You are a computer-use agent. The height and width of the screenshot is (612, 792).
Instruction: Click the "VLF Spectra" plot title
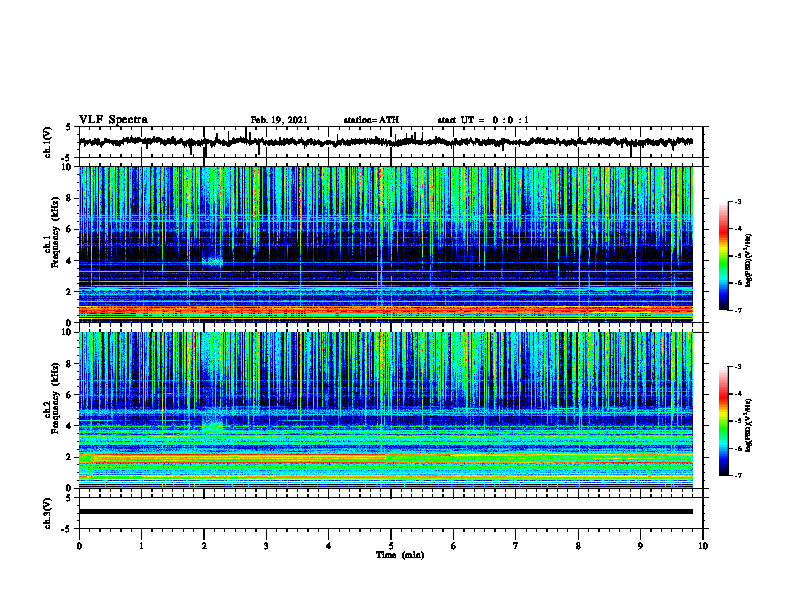click(x=113, y=120)
